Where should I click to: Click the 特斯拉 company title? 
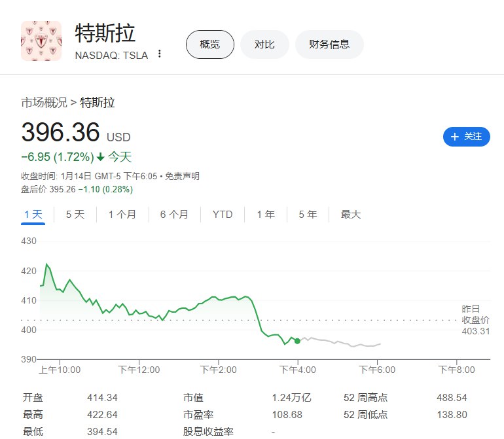pyautogui.click(x=105, y=33)
